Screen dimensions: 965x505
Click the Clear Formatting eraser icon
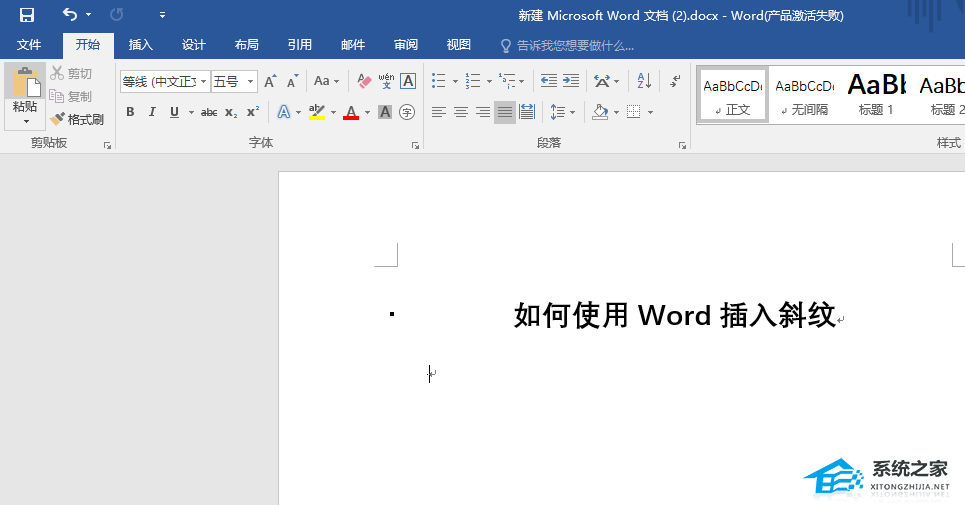click(364, 81)
